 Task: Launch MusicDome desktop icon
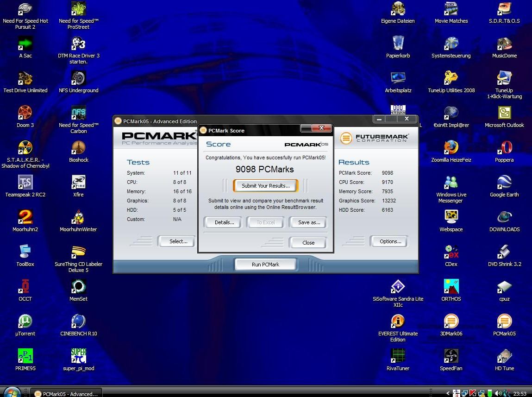tap(505, 44)
